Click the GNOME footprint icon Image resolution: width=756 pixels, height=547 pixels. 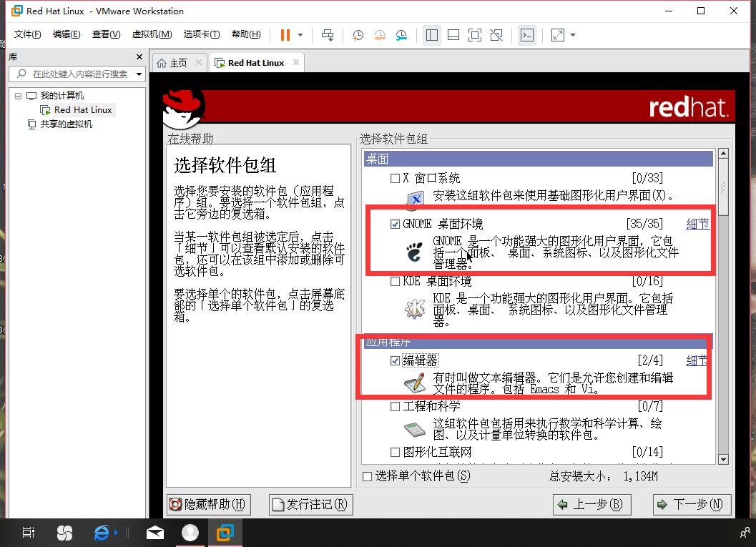coord(414,252)
